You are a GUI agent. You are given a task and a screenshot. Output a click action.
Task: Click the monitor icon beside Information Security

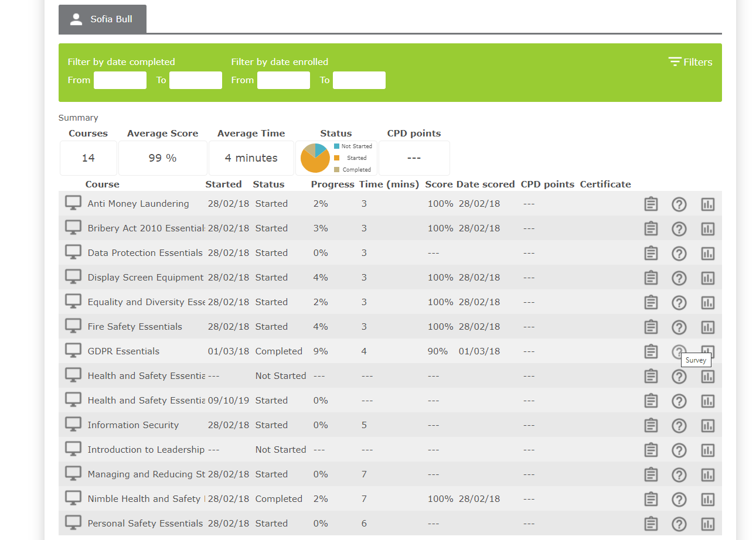coord(73,425)
